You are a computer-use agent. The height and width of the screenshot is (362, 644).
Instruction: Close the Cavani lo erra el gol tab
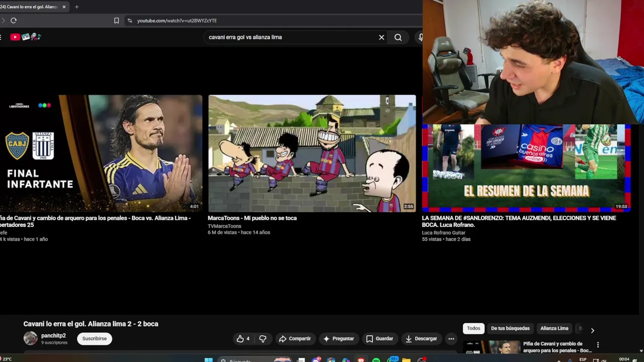[x=64, y=7]
